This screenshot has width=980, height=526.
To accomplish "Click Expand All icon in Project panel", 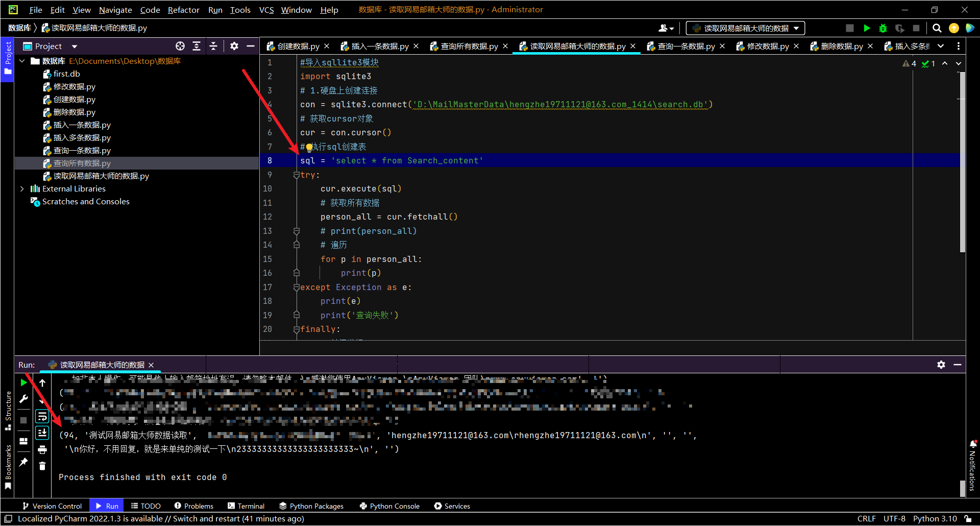I will click(x=197, y=46).
